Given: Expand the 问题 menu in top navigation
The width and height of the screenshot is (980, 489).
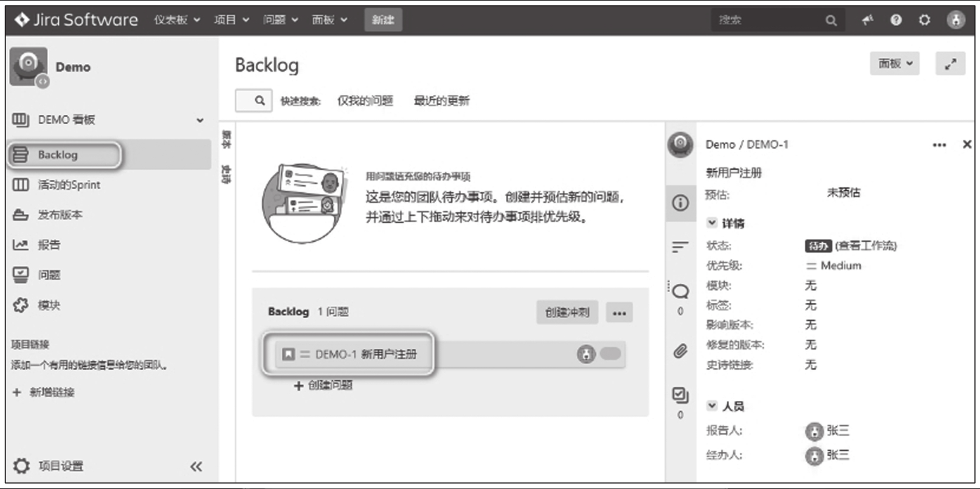Looking at the screenshot, I should pyautogui.click(x=281, y=20).
